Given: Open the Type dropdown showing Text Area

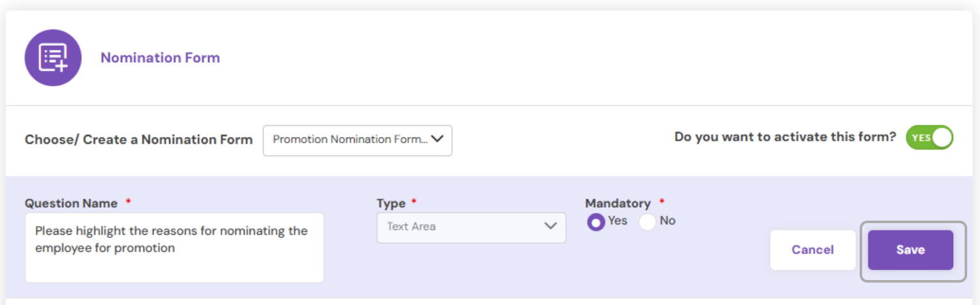Looking at the screenshot, I should pos(470,227).
